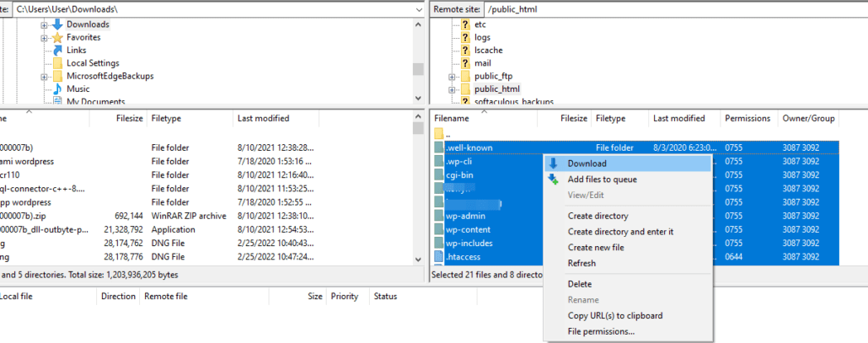Expand the Downloads tree node
Image resolution: width=868 pixels, height=343 pixels.
(44, 25)
